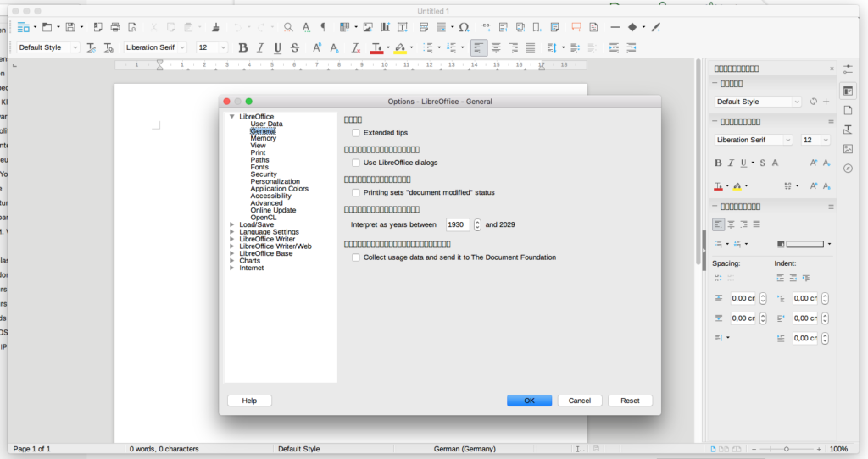Open the toolbar font name dropdown

[182, 48]
